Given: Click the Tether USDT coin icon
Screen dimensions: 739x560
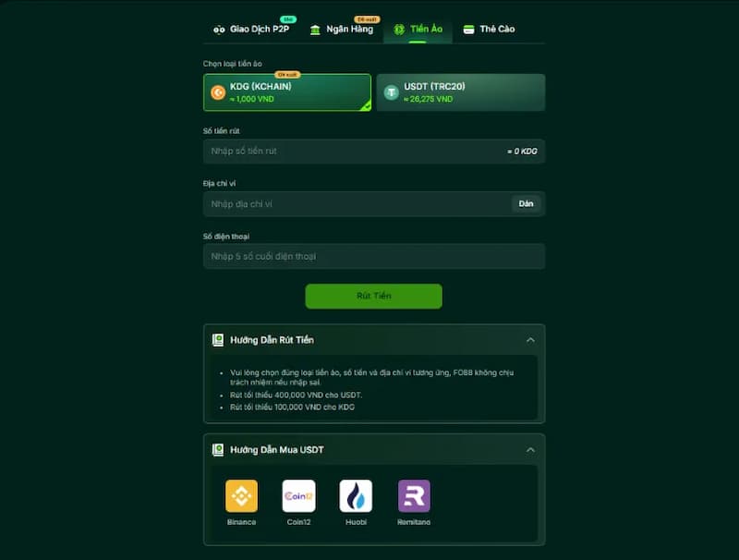Looking at the screenshot, I should pyautogui.click(x=391, y=92).
